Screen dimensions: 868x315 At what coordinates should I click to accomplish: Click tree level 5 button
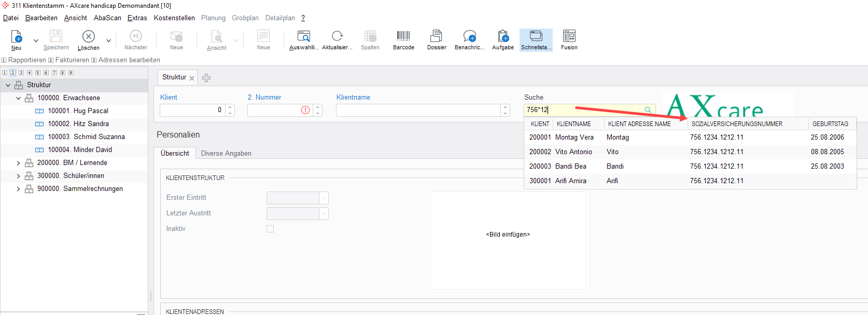point(38,73)
